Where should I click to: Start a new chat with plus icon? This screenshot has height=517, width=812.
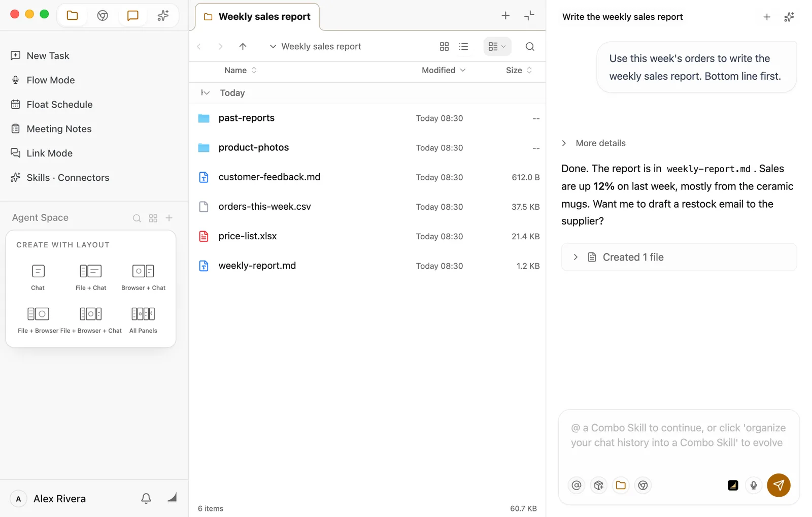coord(767,17)
